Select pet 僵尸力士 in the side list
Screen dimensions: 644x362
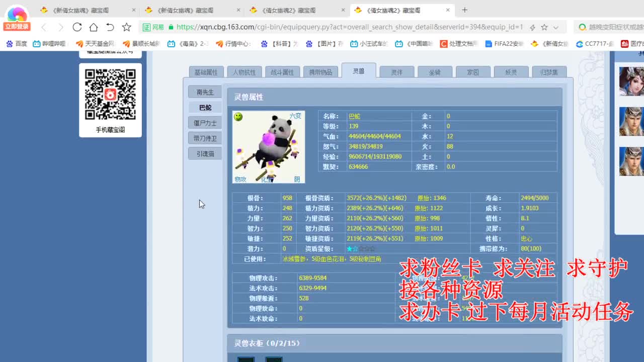(x=205, y=123)
